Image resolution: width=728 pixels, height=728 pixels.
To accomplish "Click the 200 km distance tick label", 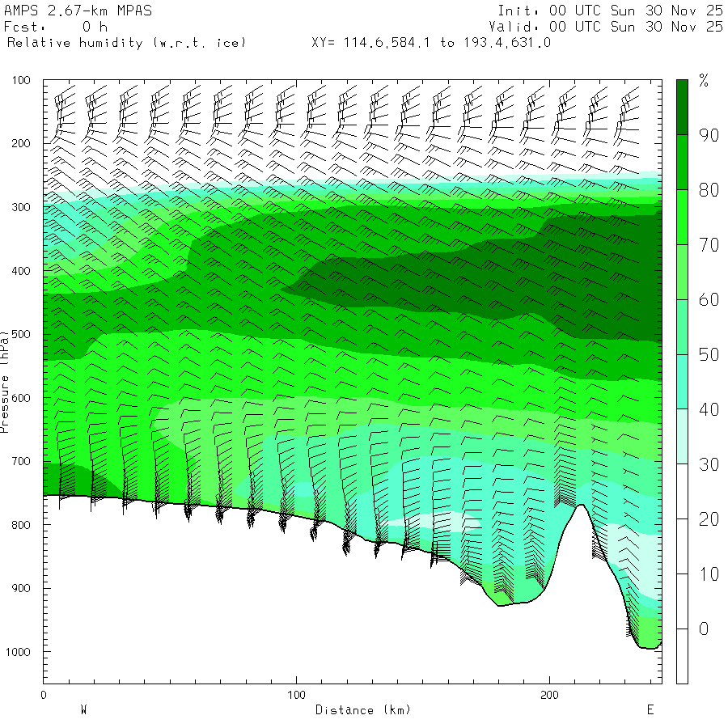I will click(x=549, y=695).
